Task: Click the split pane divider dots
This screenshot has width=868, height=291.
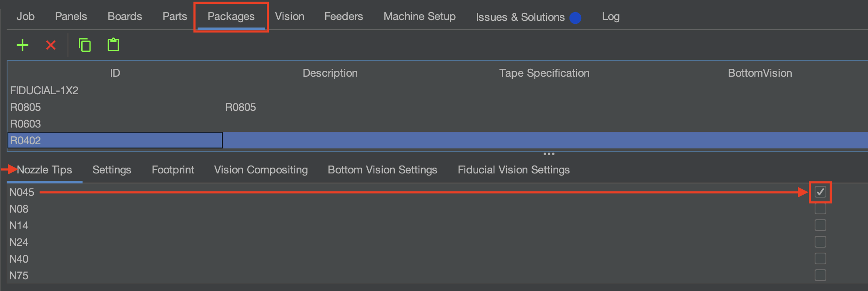Action: tap(549, 154)
